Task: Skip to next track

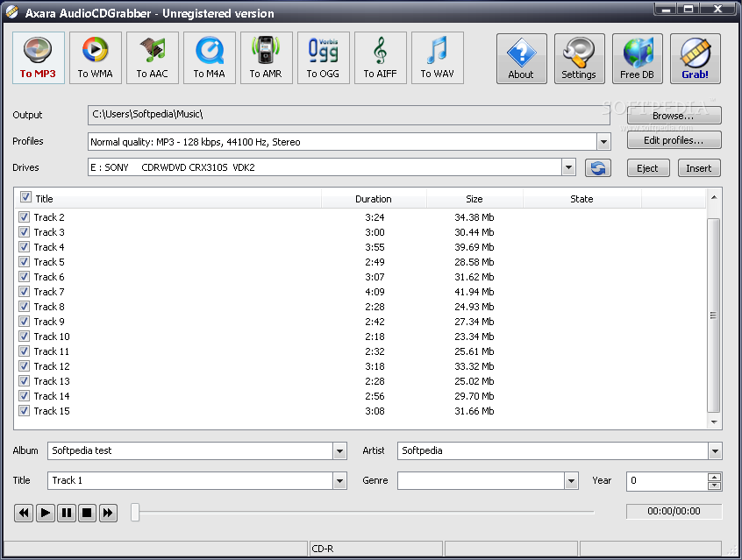Action: pyautogui.click(x=108, y=513)
